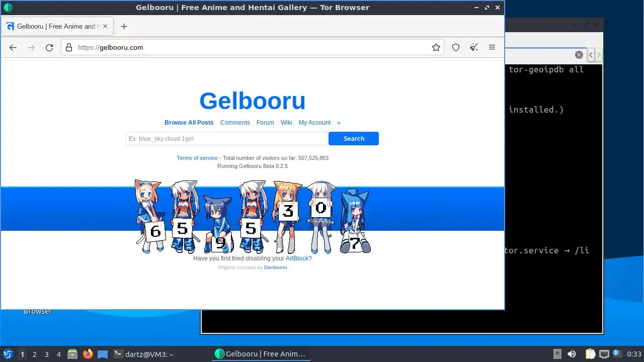Open the Browse All Posts link
This screenshot has width=644, height=362.
click(x=189, y=123)
